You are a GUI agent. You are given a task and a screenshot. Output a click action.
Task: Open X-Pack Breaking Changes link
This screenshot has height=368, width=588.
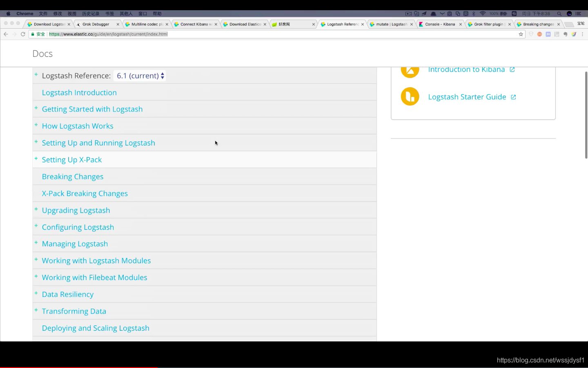tap(85, 193)
